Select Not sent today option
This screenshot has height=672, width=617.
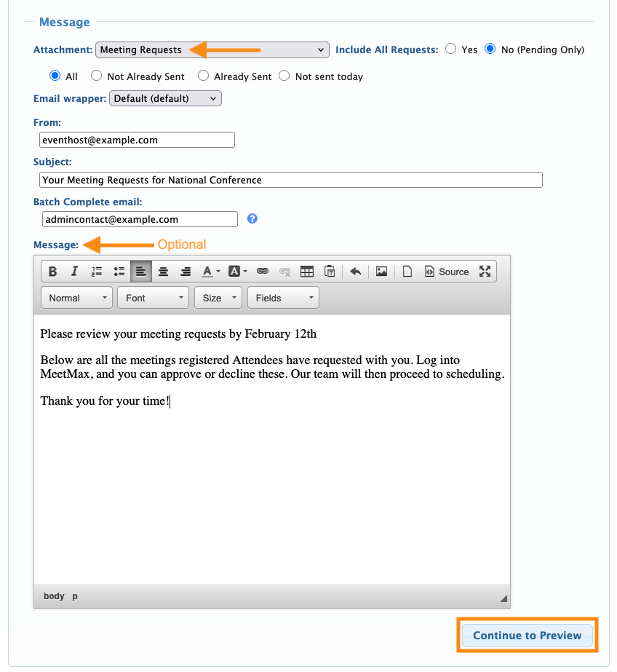click(x=284, y=76)
